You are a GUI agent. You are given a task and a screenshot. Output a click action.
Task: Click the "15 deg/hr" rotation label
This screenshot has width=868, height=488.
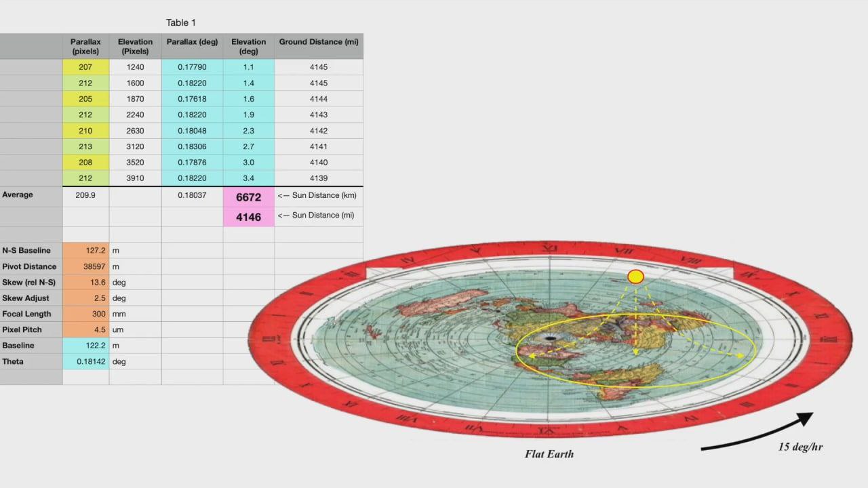pyautogui.click(x=801, y=447)
